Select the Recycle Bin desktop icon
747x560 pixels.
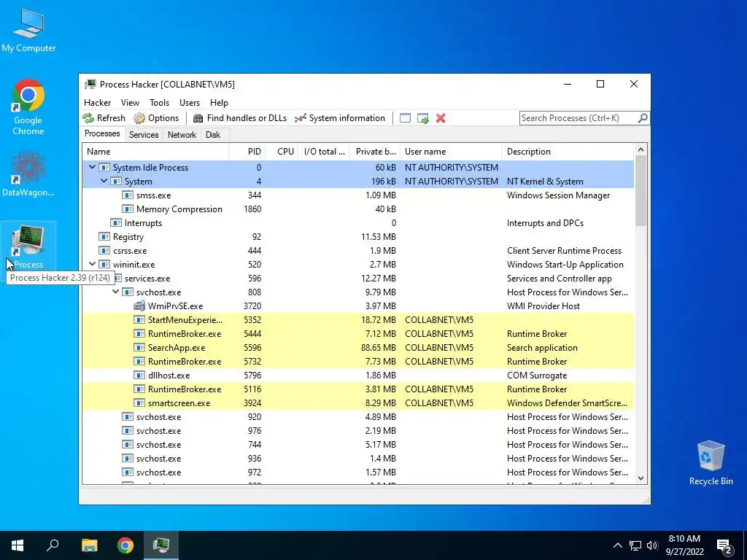coord(711,463)
